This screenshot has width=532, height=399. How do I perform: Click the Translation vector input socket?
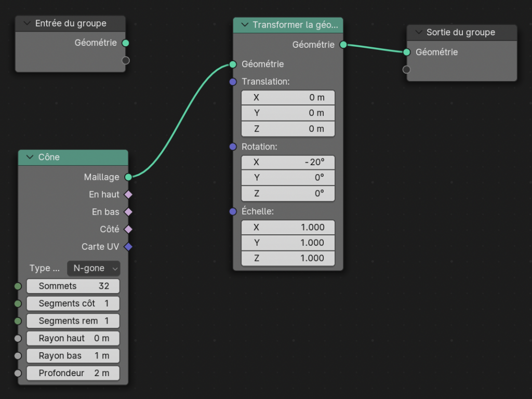[233, 82]
